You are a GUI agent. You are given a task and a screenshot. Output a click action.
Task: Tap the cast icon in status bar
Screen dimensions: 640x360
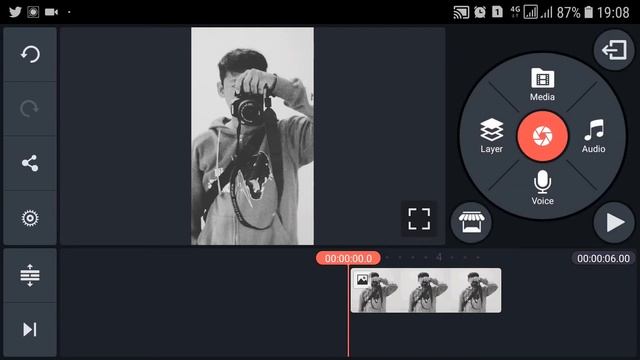pos(461,12)
